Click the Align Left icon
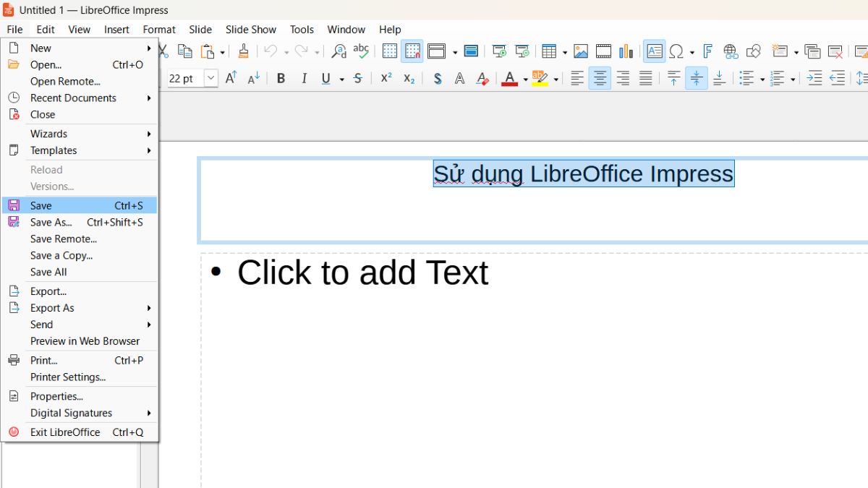 [577, 78]
